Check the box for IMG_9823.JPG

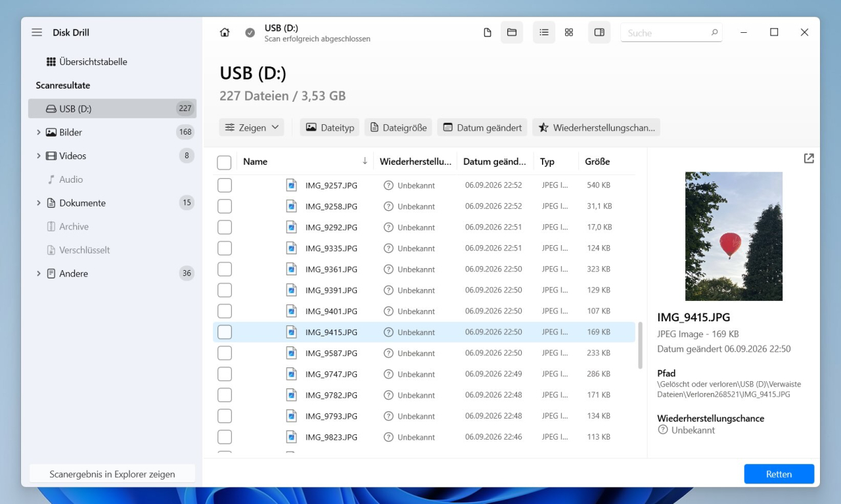click(x=225, y=437)
